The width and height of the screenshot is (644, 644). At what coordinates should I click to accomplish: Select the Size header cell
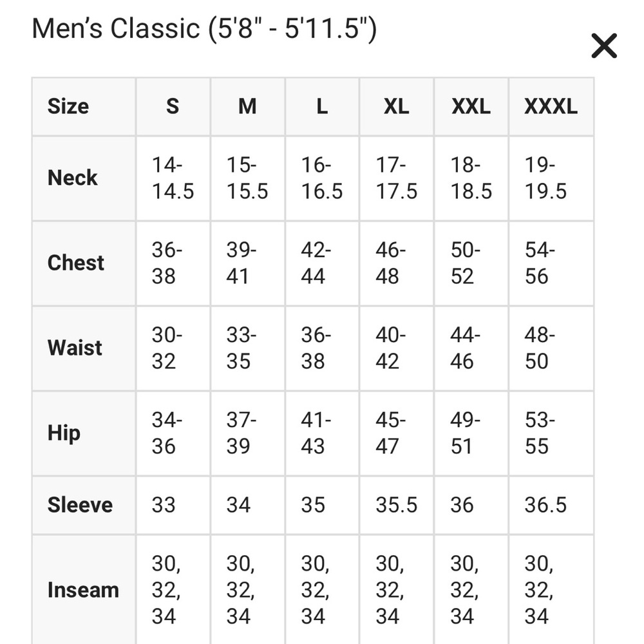pos(84,106)
